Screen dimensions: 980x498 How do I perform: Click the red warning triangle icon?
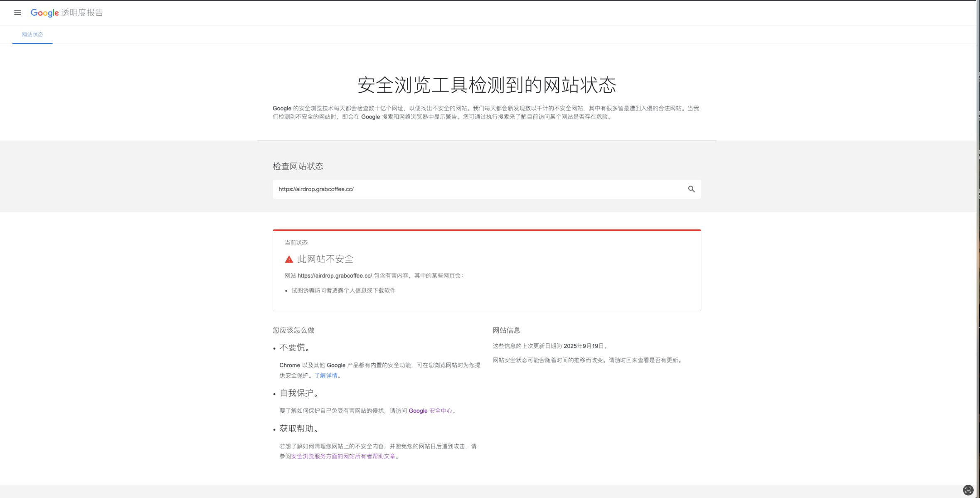click(289, 259)
